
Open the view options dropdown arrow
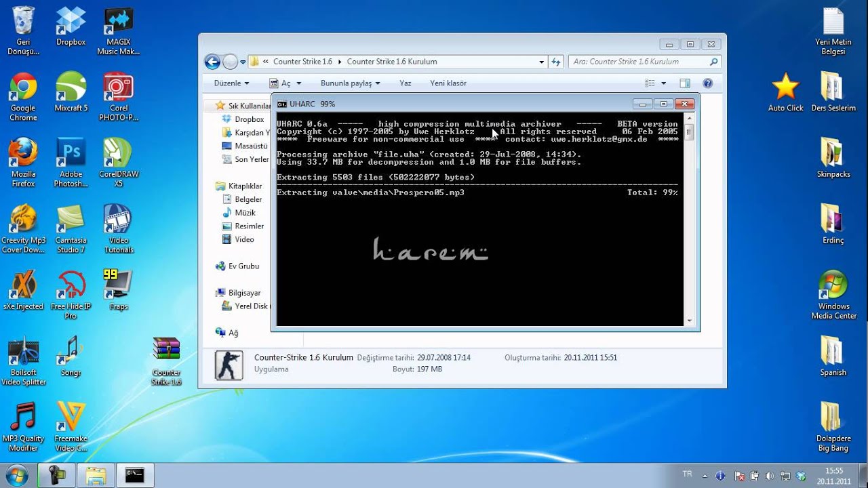(663, 83)
